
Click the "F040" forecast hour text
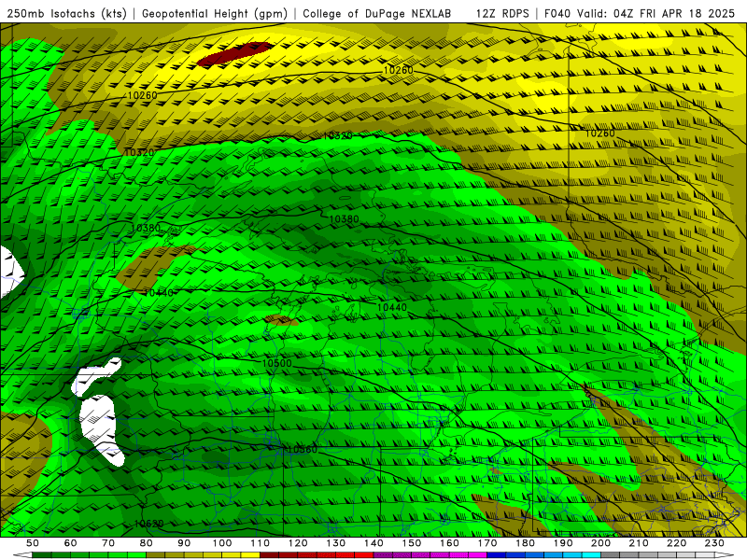point(557,14)
